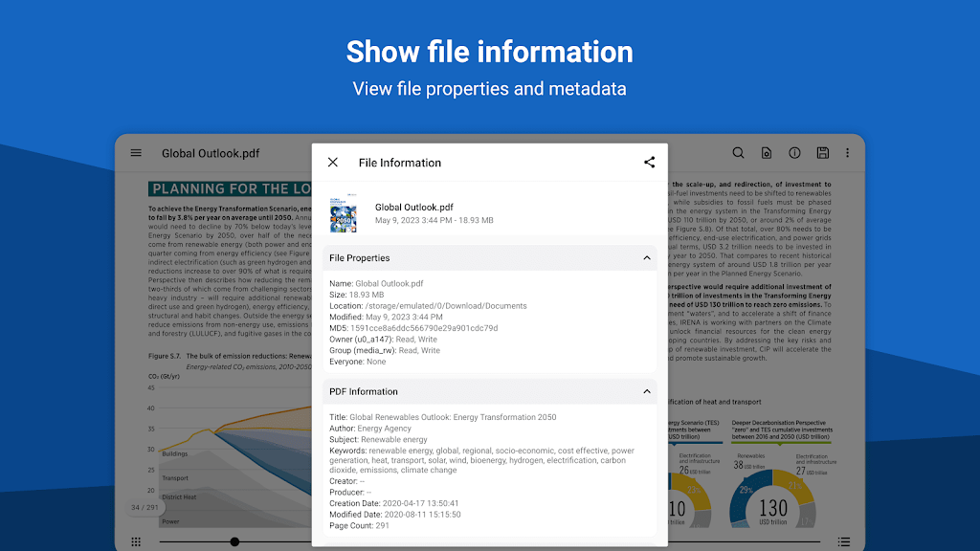Screen dimensions: 980x551
Task: Collapse the PDF Information section
Action: [646, 391]
